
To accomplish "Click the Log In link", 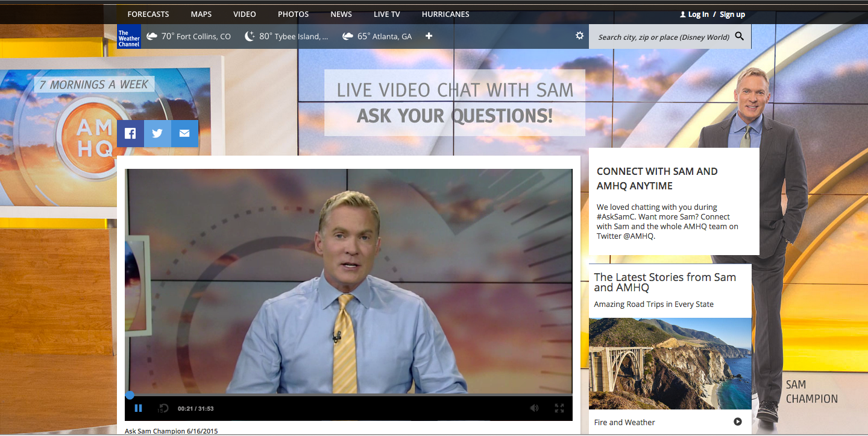I will (698, 14).
